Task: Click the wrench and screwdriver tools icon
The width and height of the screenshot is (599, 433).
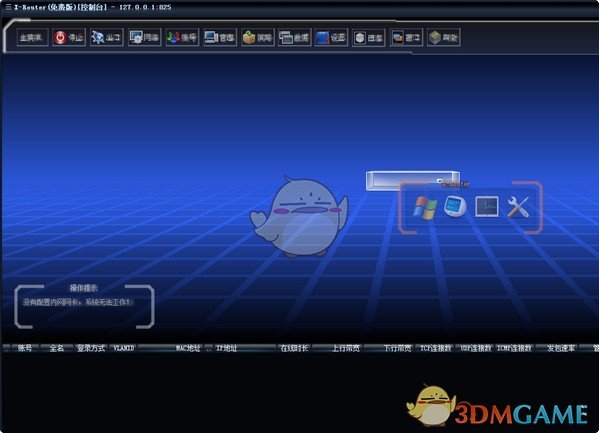Action: [518, 207]
